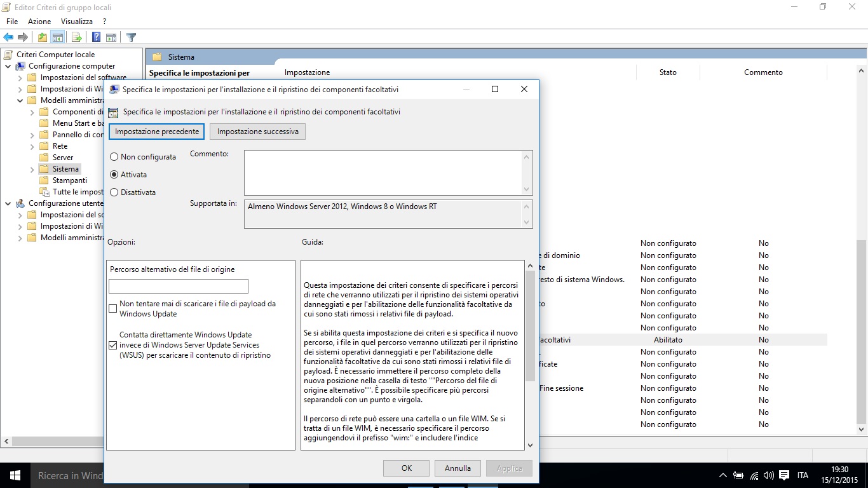Toggle the show/hide action pane toolbar icon
The width and height of the screenshot is (868, 488).
[x=111, y=37]
